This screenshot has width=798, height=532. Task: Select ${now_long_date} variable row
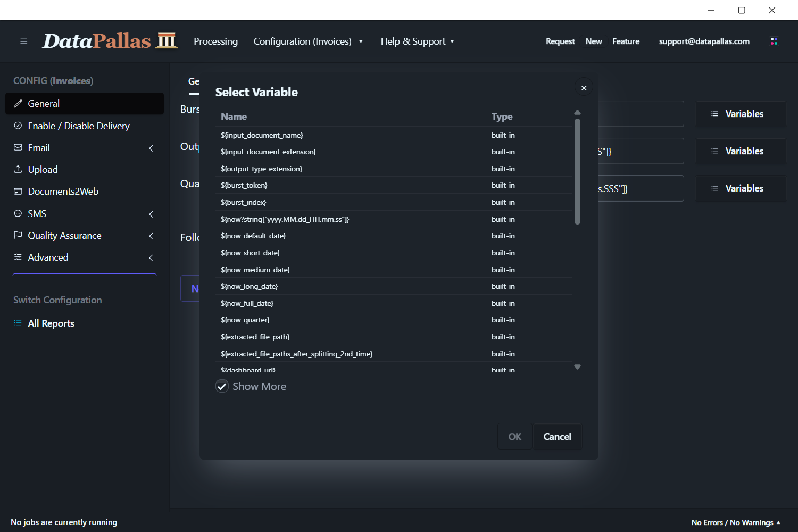click(394, 286)
